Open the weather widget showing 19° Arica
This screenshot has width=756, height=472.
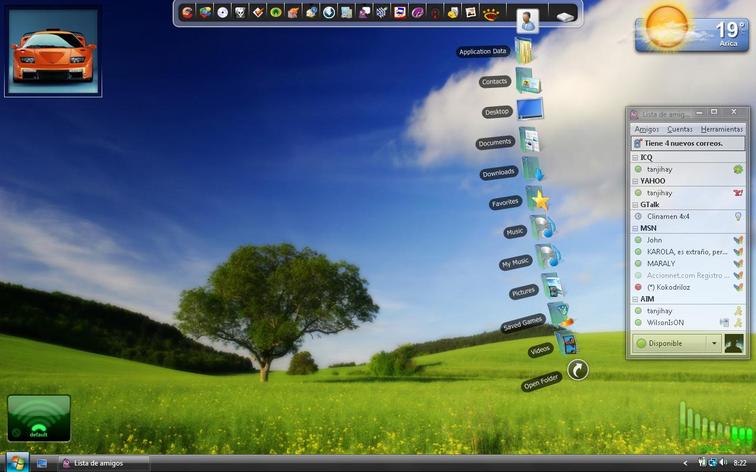[x=692, y=29]
